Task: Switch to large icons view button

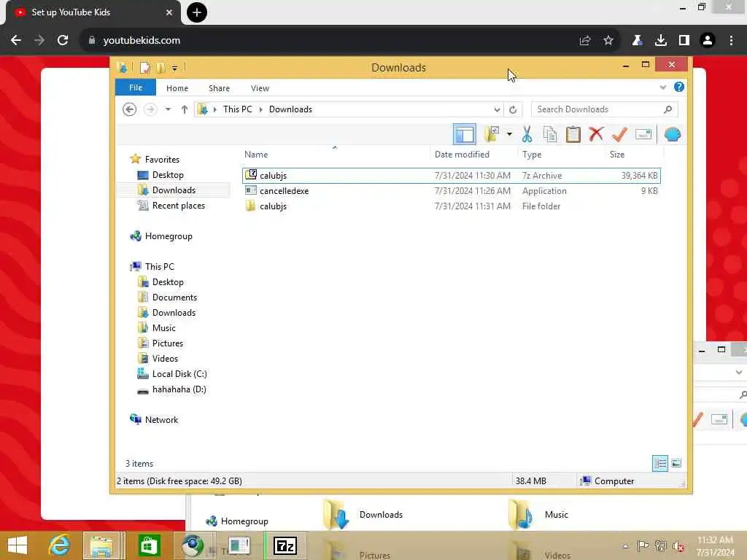Action: click(x=676, y=463)
